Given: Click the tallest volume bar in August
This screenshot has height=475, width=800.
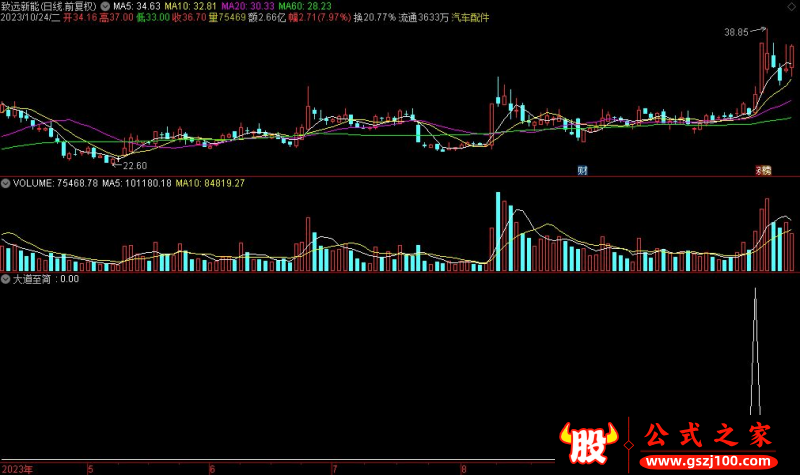Looking at the screenshot, I should 498,232.
